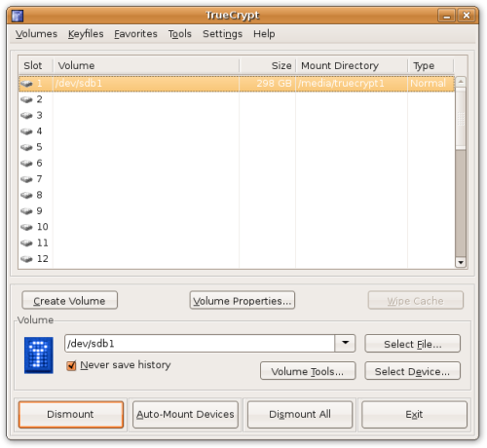The image size is (487, 448).
Task: Click the volume path input field
Action: [x=200, y=343]
